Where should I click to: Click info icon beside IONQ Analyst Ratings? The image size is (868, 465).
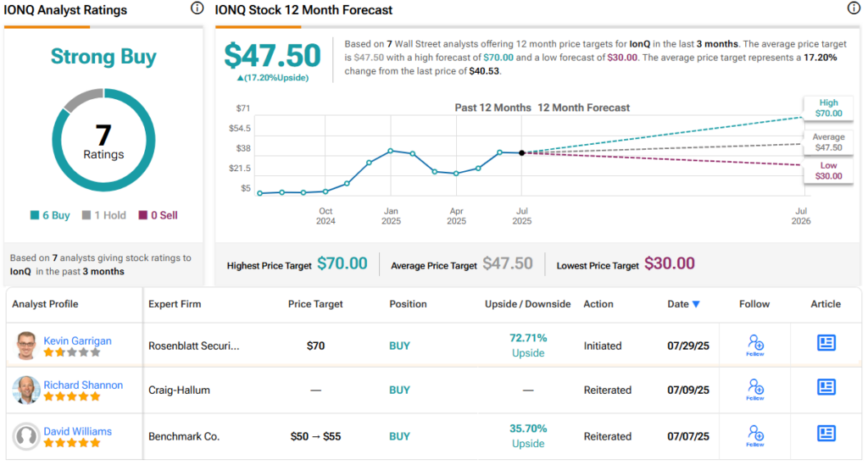click(198, 8)
